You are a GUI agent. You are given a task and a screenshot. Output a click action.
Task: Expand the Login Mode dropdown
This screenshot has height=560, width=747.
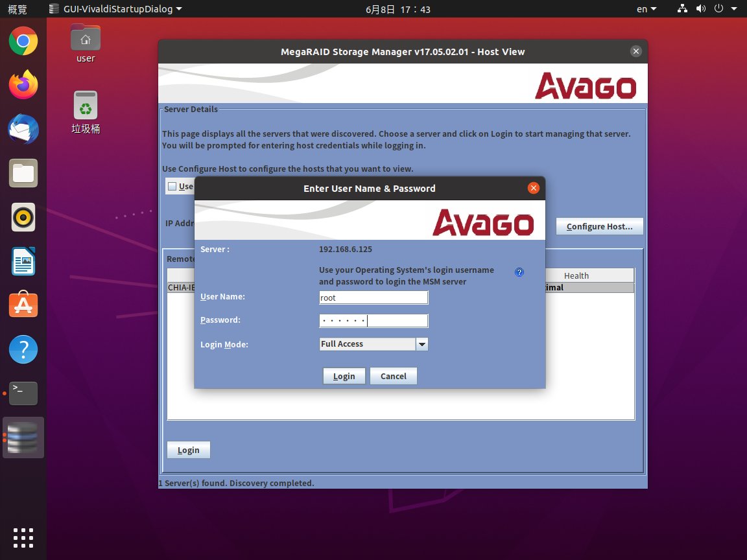422,344
